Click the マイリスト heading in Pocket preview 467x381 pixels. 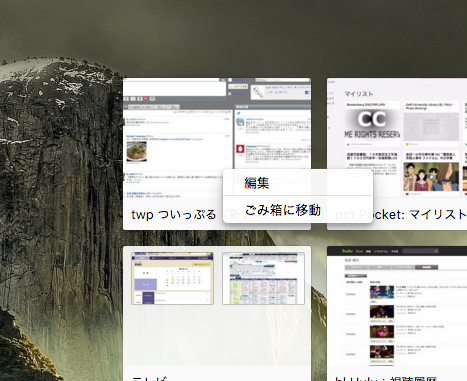359,94
